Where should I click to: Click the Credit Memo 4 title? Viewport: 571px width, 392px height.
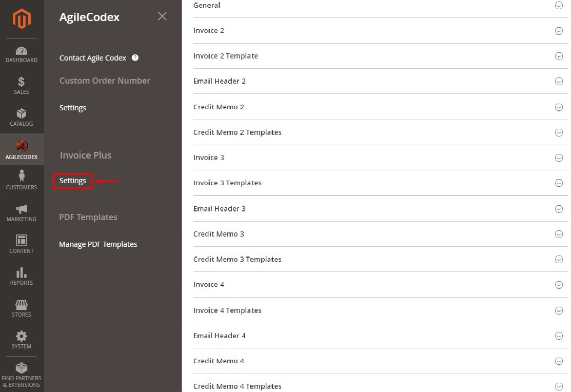219,361
